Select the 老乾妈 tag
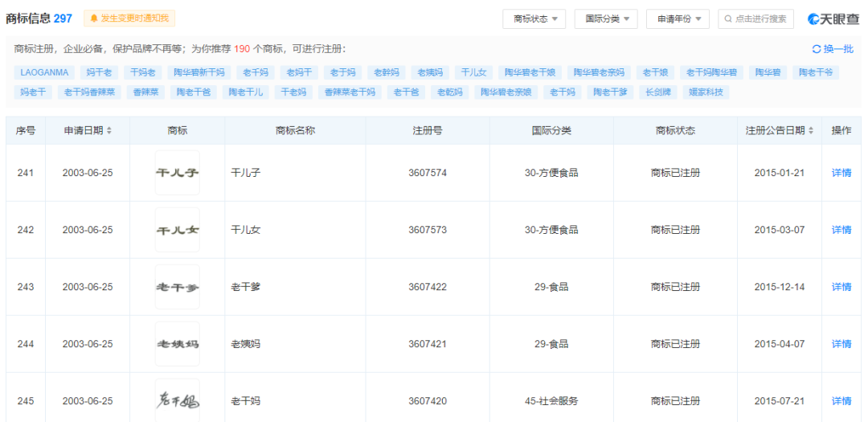 (449, 92)
